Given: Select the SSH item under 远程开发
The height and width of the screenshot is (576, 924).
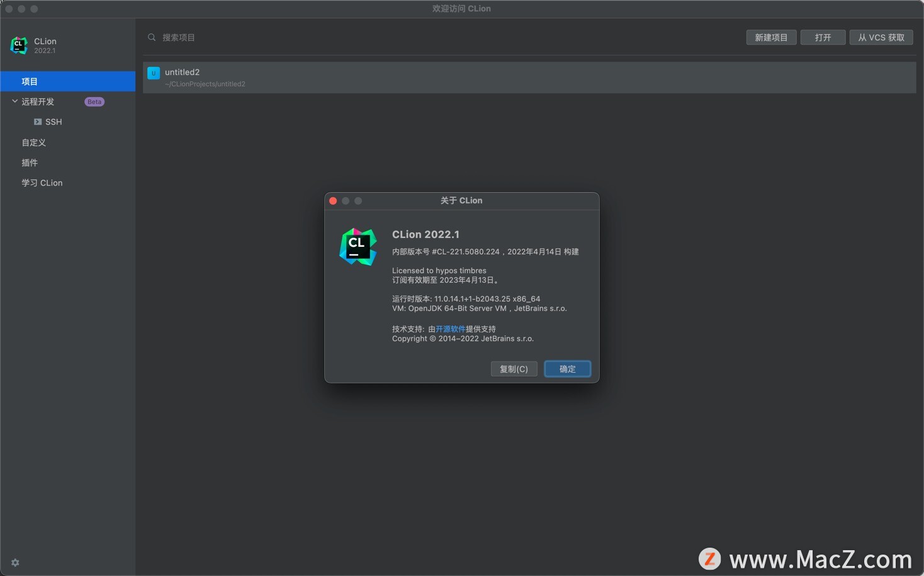Looking at the screenshot, I should (54, 122).
